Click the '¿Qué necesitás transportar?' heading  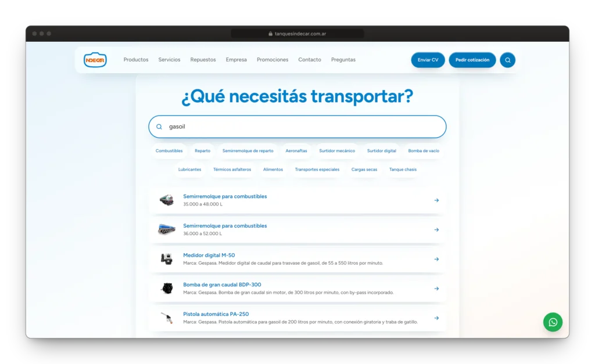pos(297,96)
